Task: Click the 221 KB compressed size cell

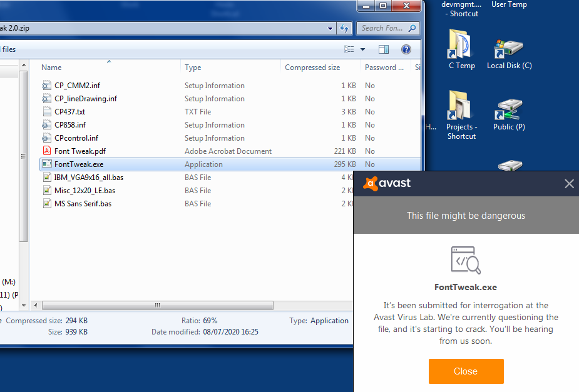Action: point(345,151)
